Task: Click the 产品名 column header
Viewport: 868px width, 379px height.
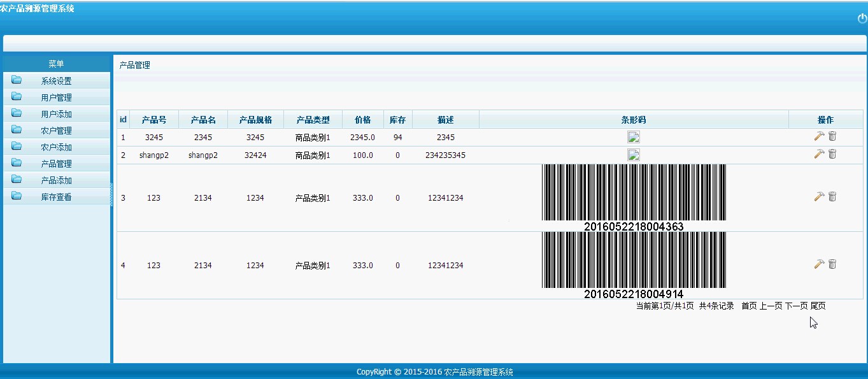Action: [x=203, y=120]
